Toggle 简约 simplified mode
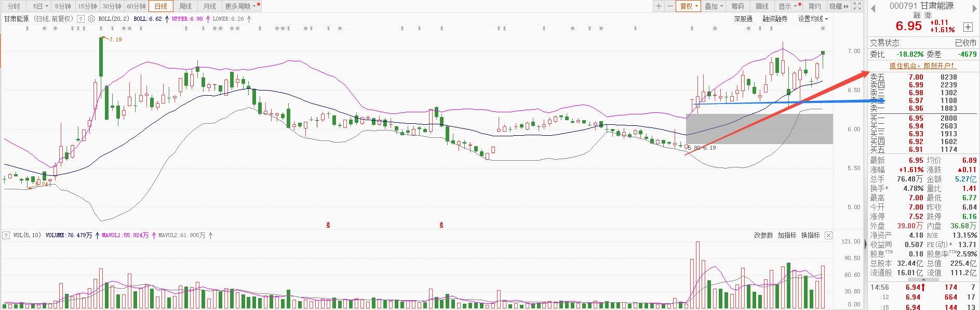Screen dimensions: 980x310 [x=814, y=6]
